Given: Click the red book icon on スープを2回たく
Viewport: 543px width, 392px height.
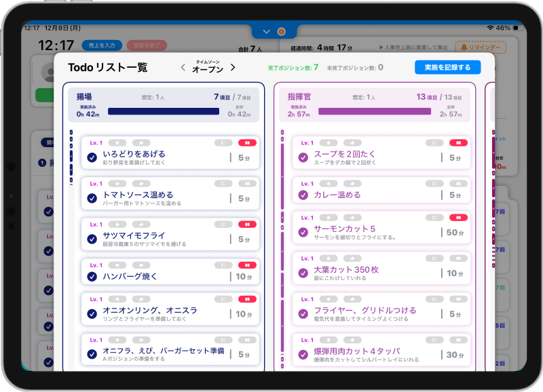Looking at the screenshot, I should click(458, 143).
